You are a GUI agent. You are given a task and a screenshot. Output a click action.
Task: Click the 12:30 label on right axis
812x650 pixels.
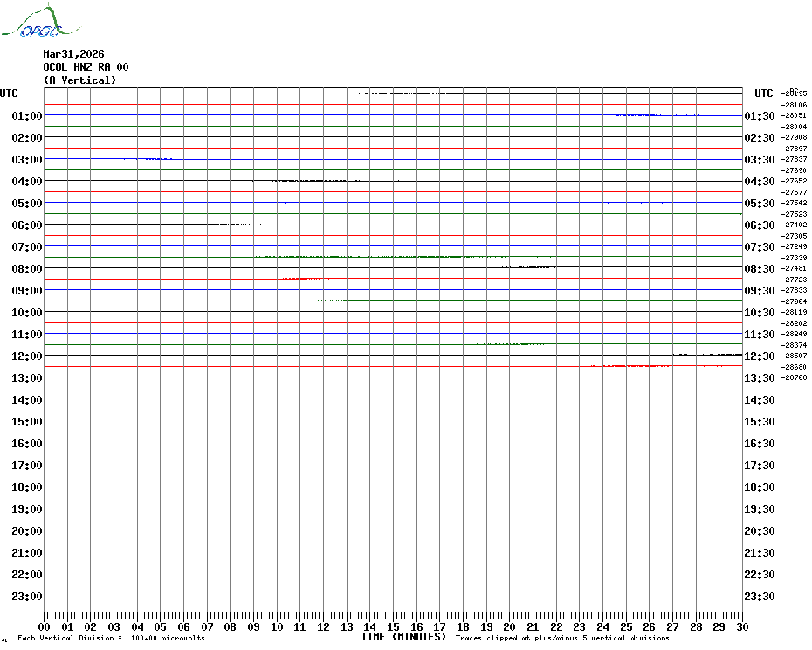(x=759, y=356)
